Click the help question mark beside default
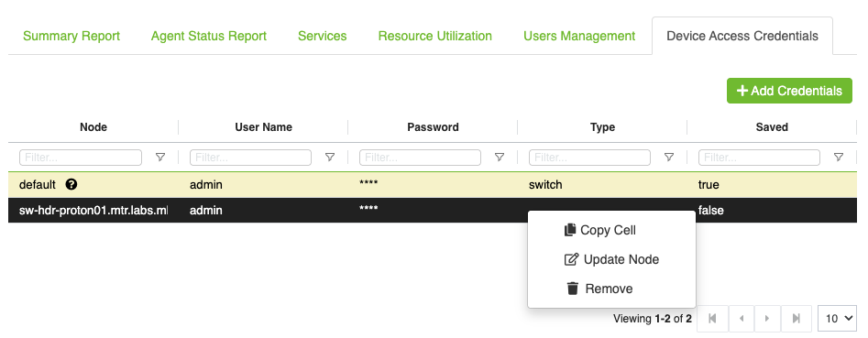The width and height of the screenshot is (868, 338). [71, 184]
